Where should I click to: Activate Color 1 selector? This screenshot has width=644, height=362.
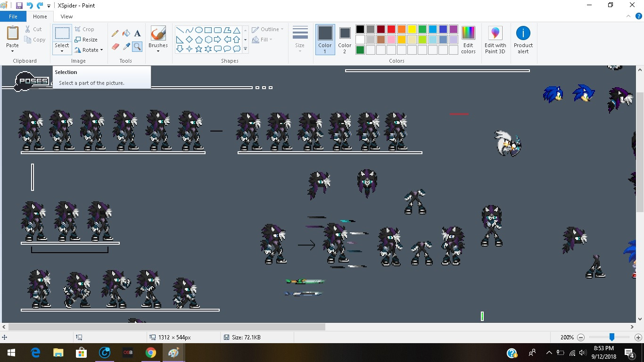[325, 40]
